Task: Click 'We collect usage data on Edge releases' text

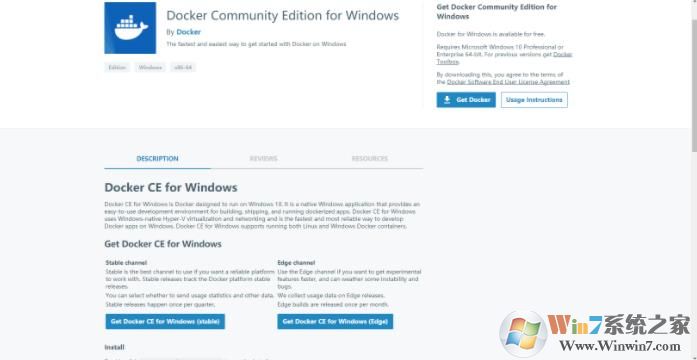Action: click(331, 296)
